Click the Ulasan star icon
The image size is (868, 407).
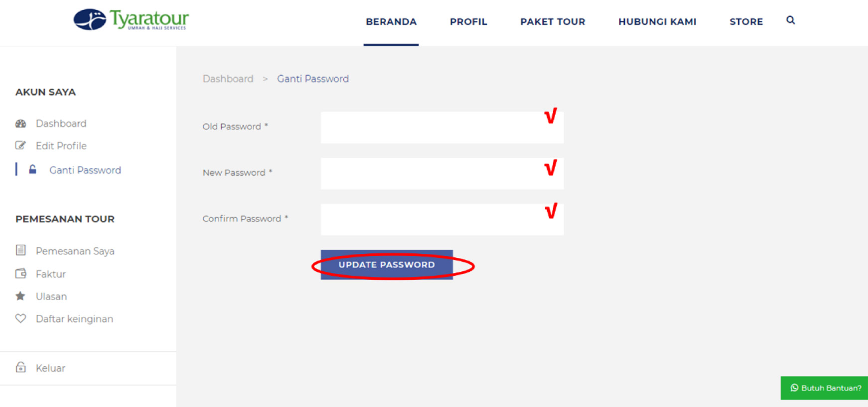point(20,296)
